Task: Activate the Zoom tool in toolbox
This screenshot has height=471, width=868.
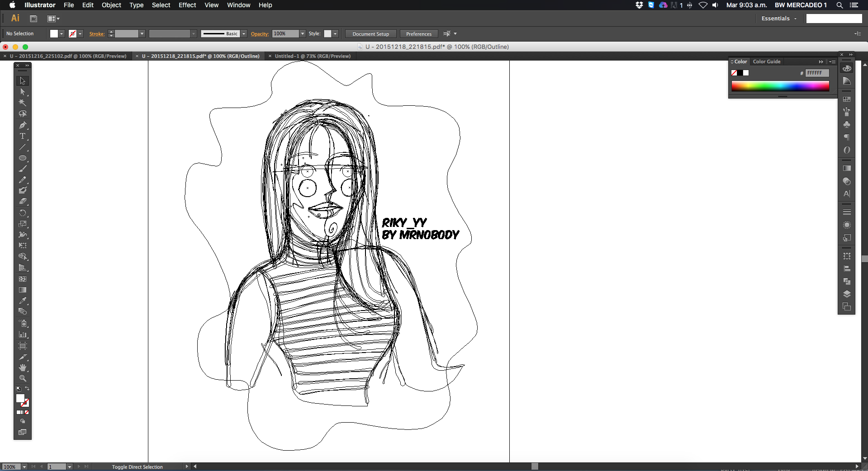Action: coord(22,379)
